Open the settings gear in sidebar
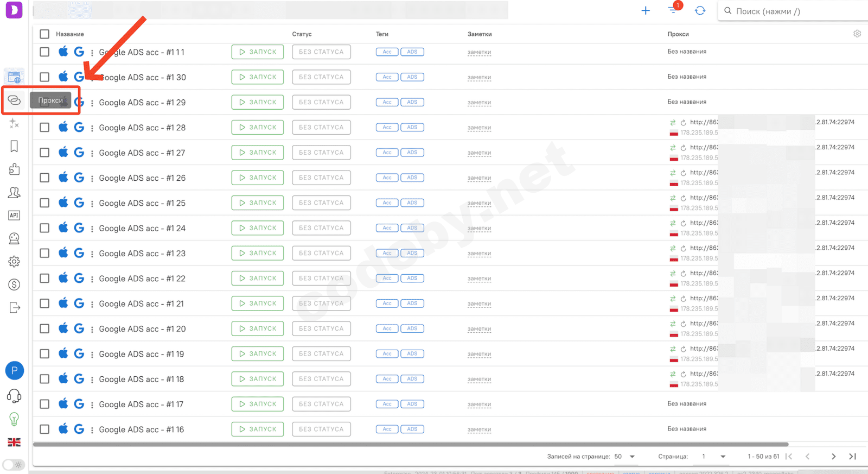Screen dimensions: 868x474 point(14,262)
